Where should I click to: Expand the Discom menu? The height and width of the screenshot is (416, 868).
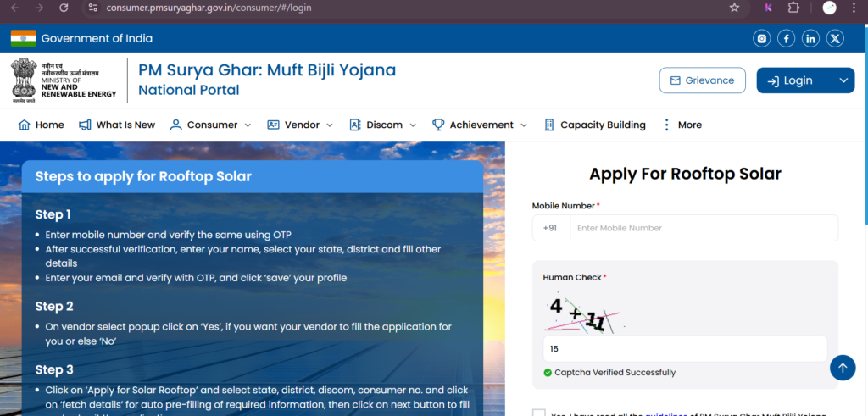(x=382, y=125)
